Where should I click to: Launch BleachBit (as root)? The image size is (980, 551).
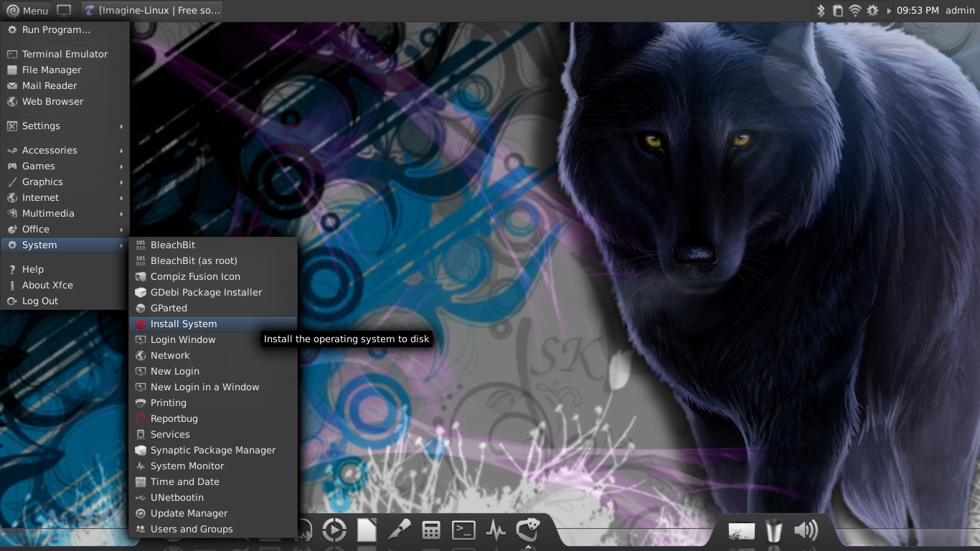pyautogui.click(x=213, y=260)
